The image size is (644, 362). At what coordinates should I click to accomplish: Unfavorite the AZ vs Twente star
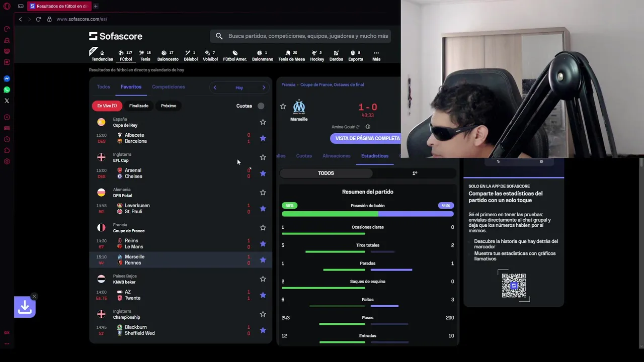(x=263, y=295)
